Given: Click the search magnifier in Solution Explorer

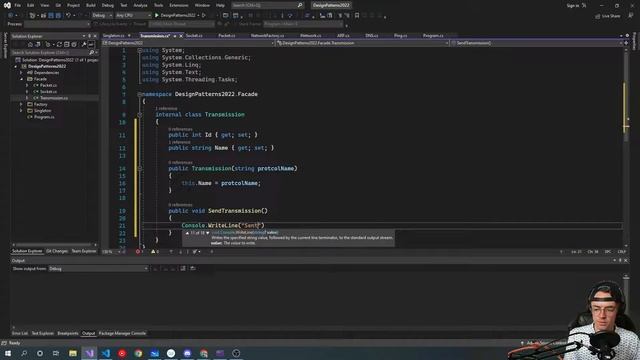Looking at the screenshot, I should tap(91, 53).
